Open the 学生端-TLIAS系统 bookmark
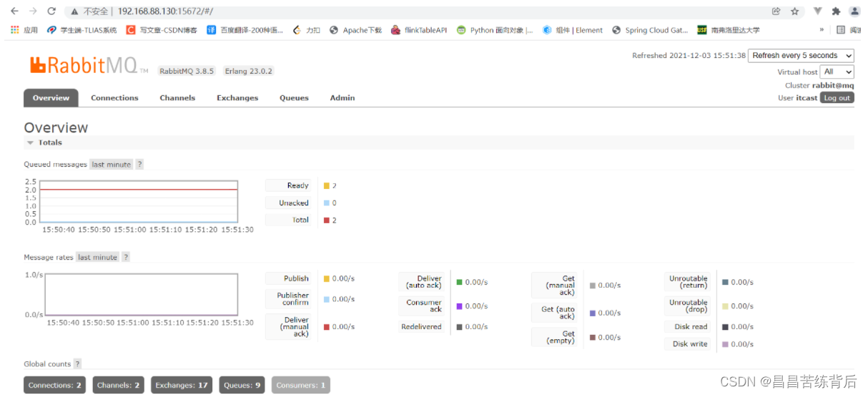 (x=82, y=30)
